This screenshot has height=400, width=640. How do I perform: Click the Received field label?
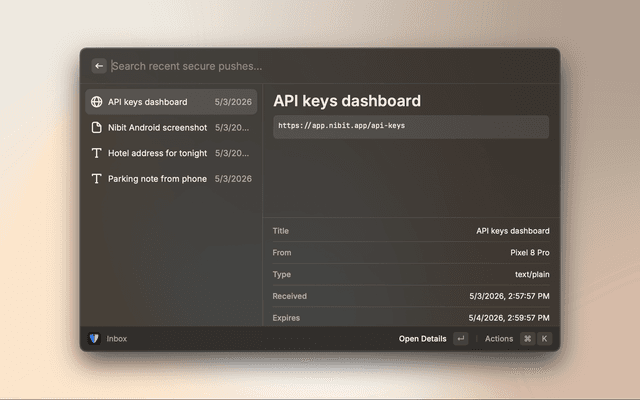289,296
